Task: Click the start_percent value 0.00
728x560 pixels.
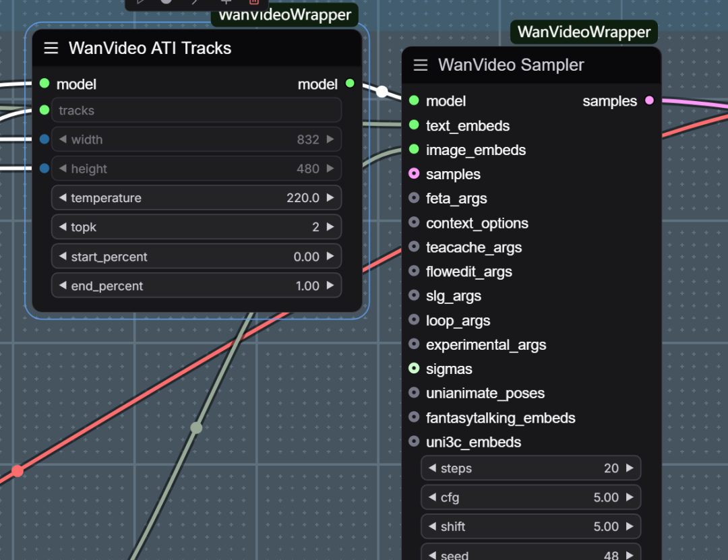Action: tap(307, 256)
